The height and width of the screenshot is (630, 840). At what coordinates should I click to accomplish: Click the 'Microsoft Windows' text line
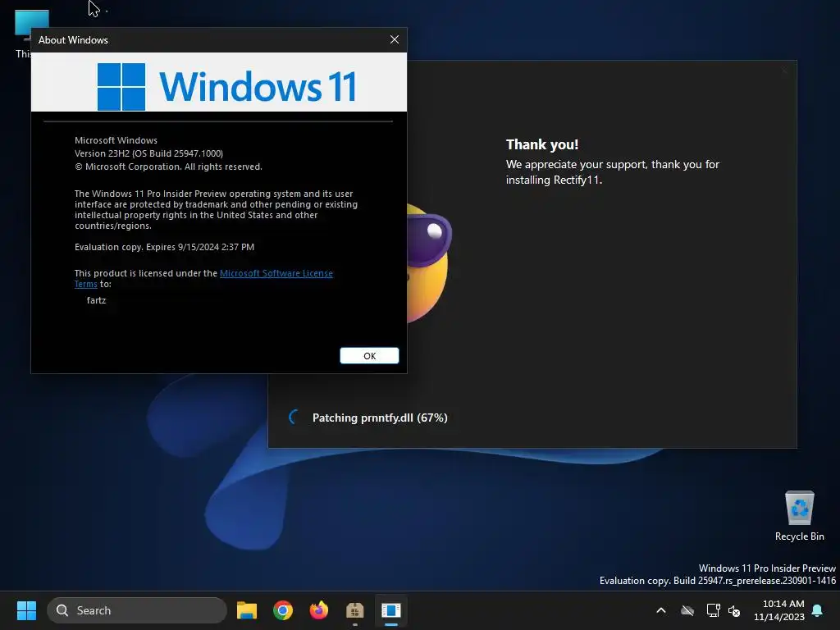[116, 140]
